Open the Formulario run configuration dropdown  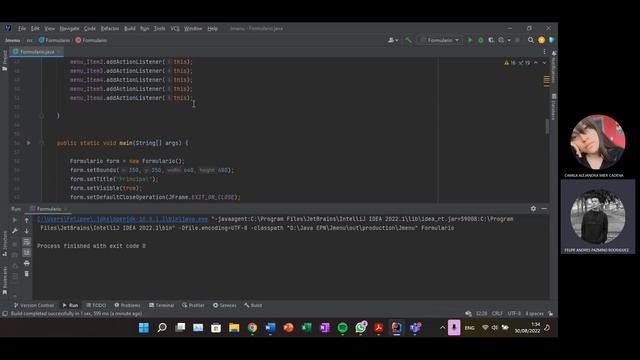(x=440, y=40)
